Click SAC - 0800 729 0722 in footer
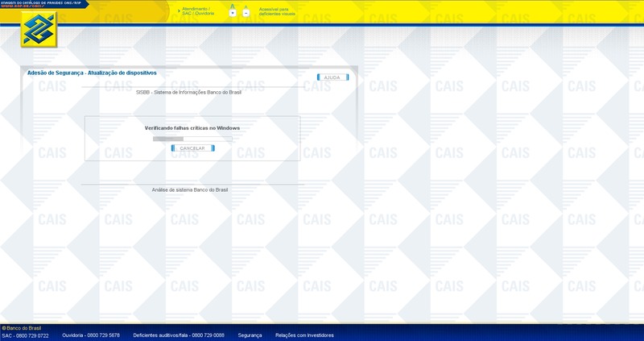 [25, 335]
